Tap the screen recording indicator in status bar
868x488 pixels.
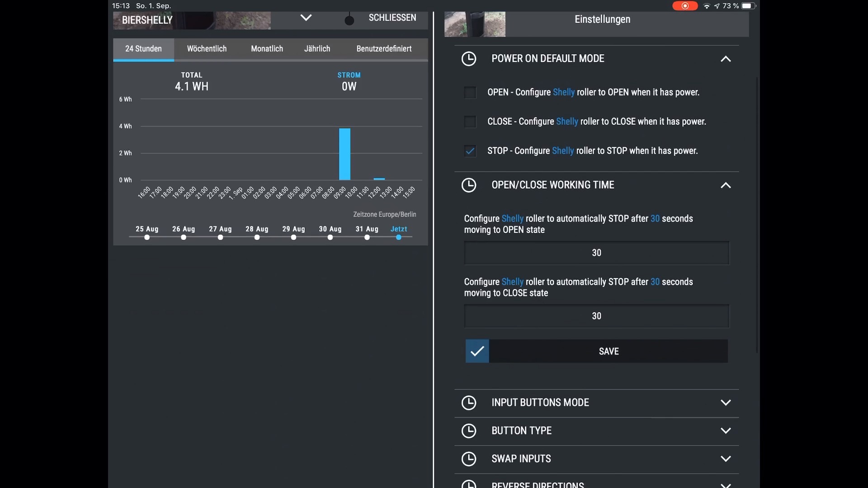pos(684,6)
